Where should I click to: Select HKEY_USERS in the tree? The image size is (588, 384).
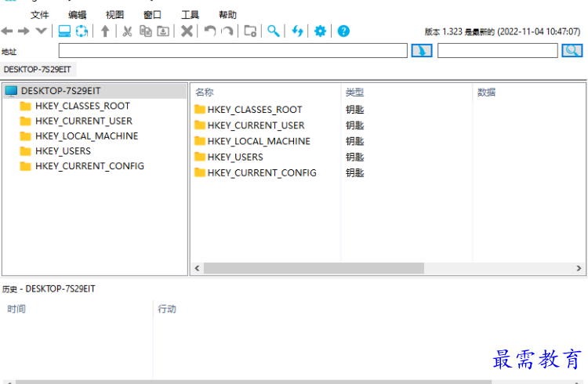(x=63, y=151)
